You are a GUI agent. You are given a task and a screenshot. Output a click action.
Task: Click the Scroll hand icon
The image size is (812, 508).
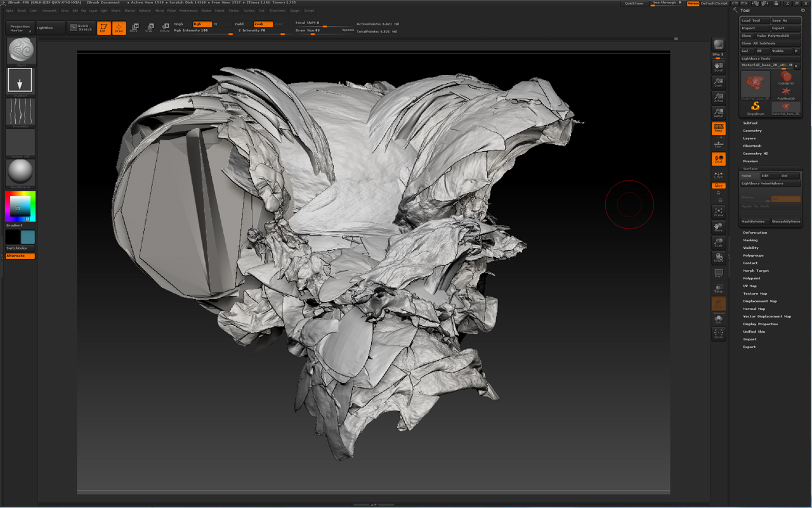(x=718, y=67)
